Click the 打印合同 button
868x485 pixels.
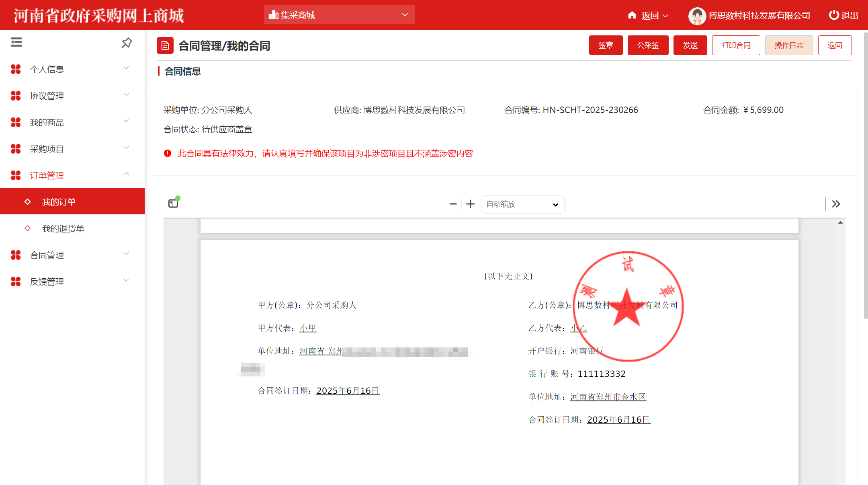click(x=736, y=45)
